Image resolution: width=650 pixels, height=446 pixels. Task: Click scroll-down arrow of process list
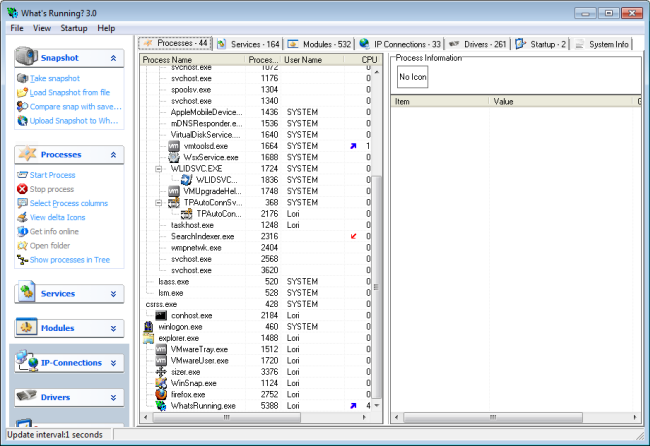coord(376,406)
